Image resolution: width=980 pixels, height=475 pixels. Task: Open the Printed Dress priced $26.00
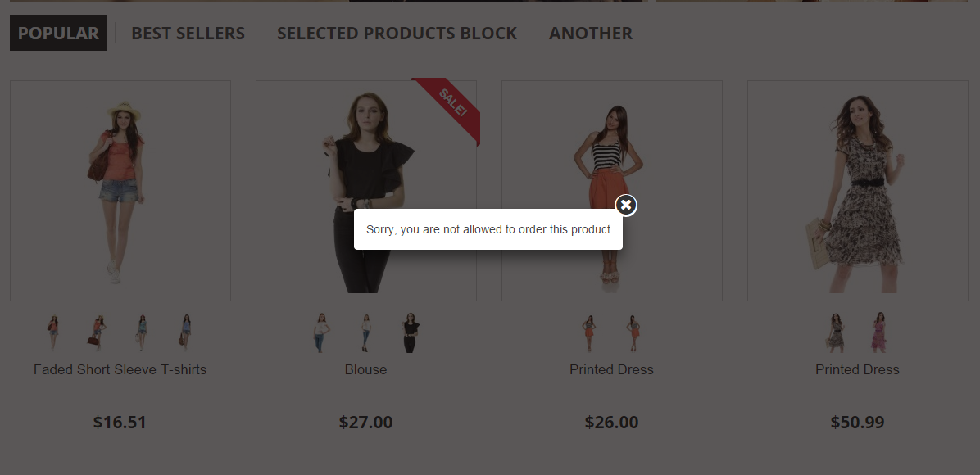click(x=611, y=369)
